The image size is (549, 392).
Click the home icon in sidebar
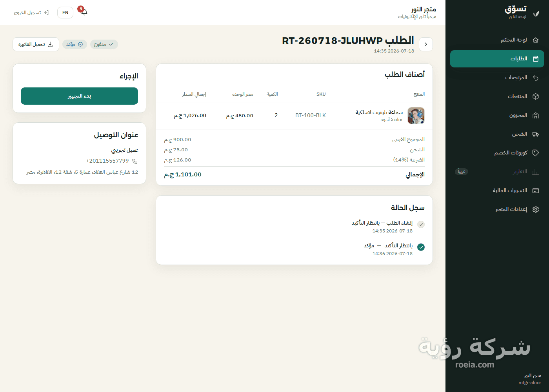pos(536,40)
